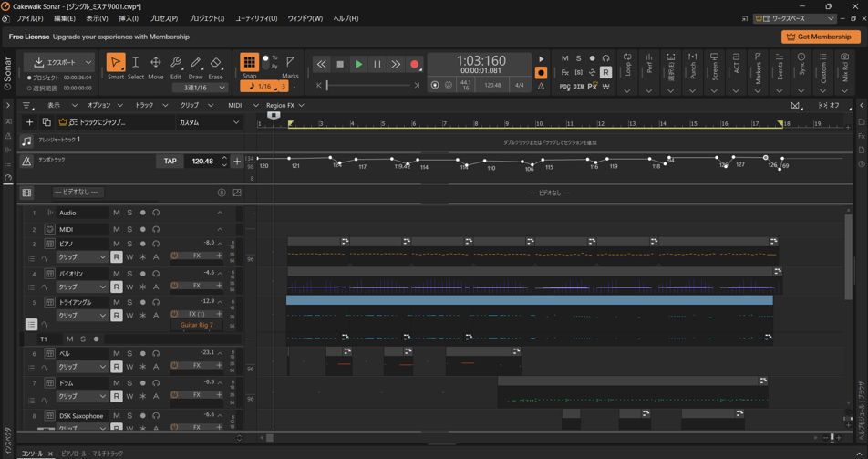Select the Erase tool
This screenshot has width=868, height=459.
[216, 64]
